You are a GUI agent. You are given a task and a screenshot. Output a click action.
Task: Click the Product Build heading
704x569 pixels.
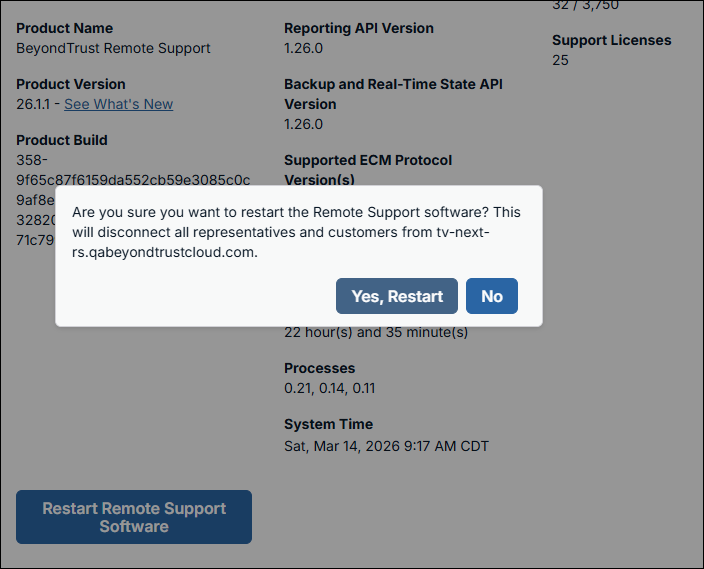(62, 140)
